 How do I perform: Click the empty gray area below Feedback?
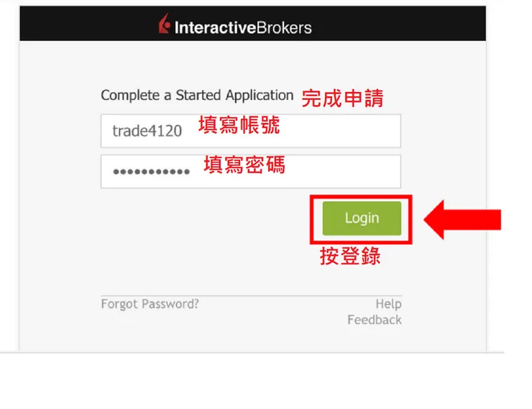coord(252,339)
